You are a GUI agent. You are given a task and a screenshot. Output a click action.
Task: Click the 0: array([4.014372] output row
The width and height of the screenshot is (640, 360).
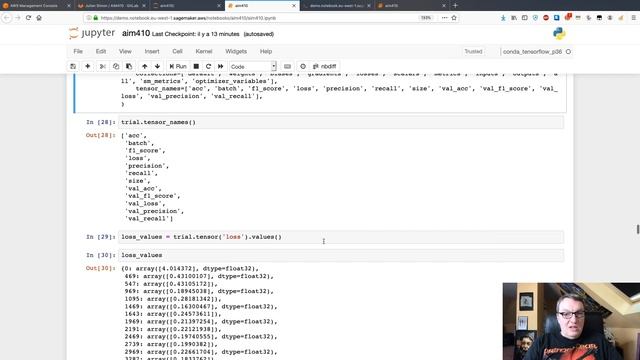tap(190, 269)
